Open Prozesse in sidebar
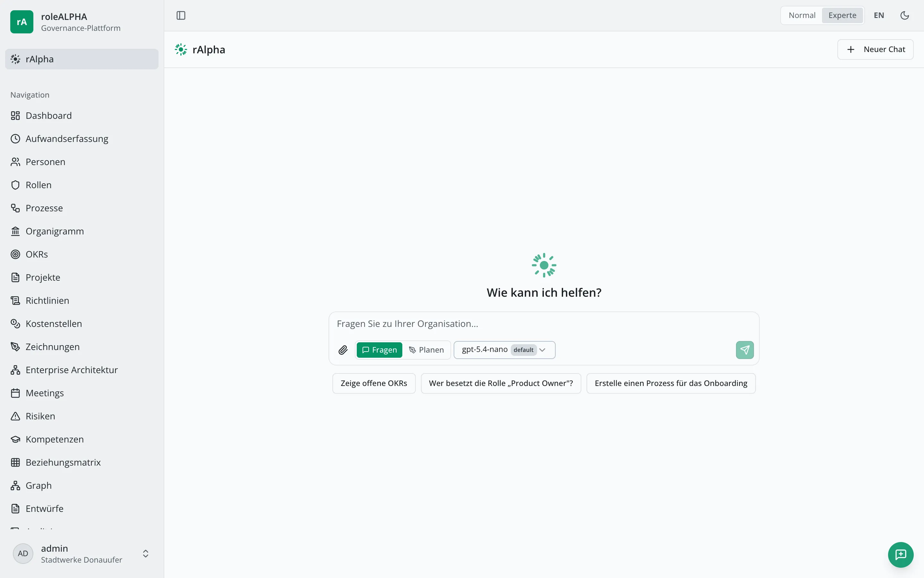The height and width of the screenshot is (578, 924). [x=82, y=208]
